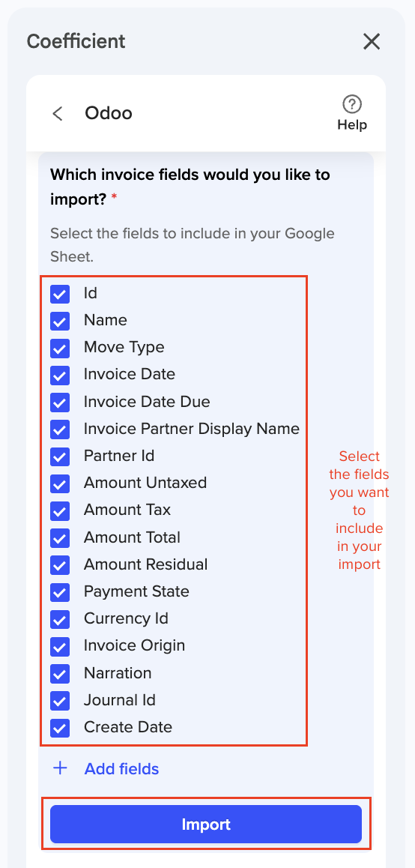Toggle the Invoice Date Due checkbox
Viewport: 415px width, 868px height.
pos(60,402)
